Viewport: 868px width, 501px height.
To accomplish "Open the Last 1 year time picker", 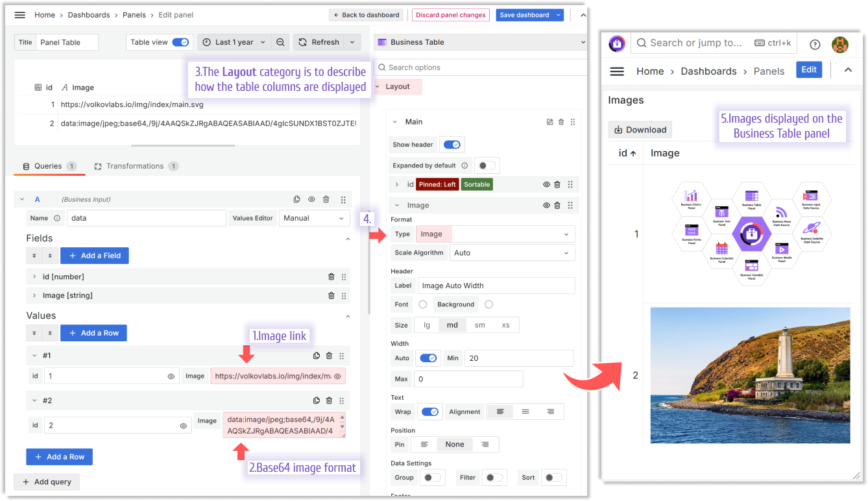I will [234, 42].
